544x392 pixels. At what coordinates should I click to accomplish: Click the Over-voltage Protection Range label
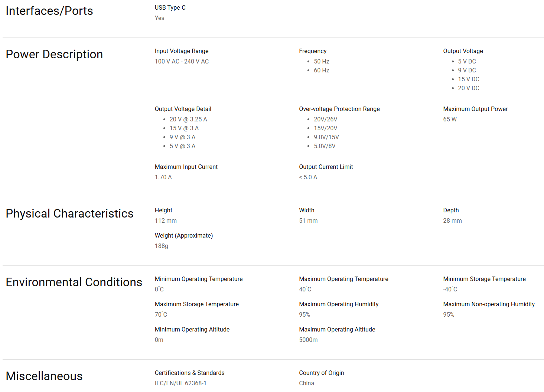[339, 109]
